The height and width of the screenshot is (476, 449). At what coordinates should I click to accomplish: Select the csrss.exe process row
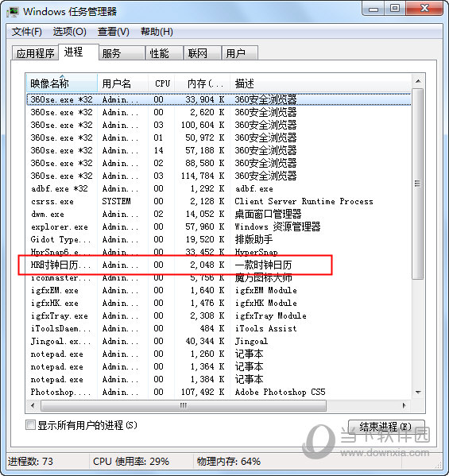(219, 202)
